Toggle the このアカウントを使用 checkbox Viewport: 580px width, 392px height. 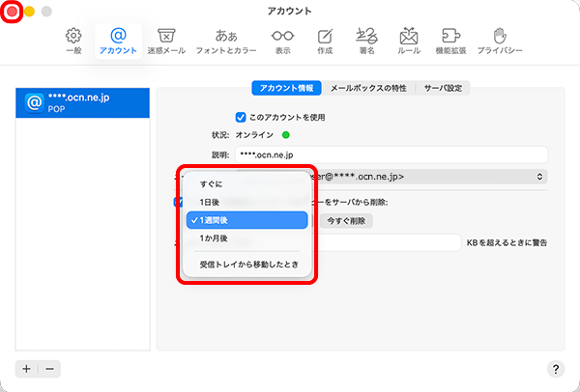pyautogui.click(x=242, y=117)
